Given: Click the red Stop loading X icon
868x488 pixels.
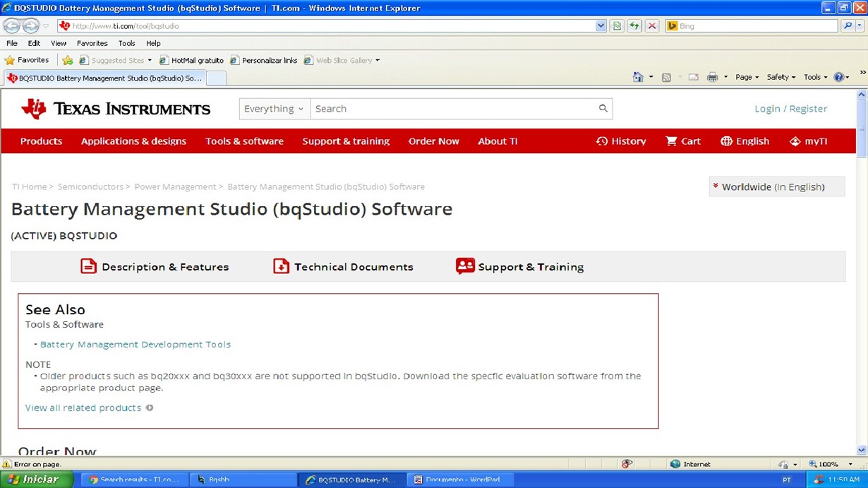Looking at the screenshot, I should [652, 26].
